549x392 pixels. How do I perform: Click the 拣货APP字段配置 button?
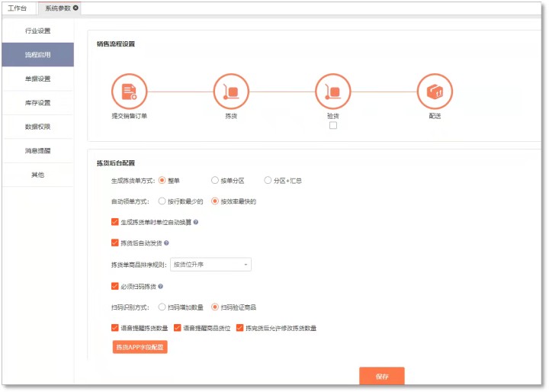pyautogui.click(x=140, y=347)
